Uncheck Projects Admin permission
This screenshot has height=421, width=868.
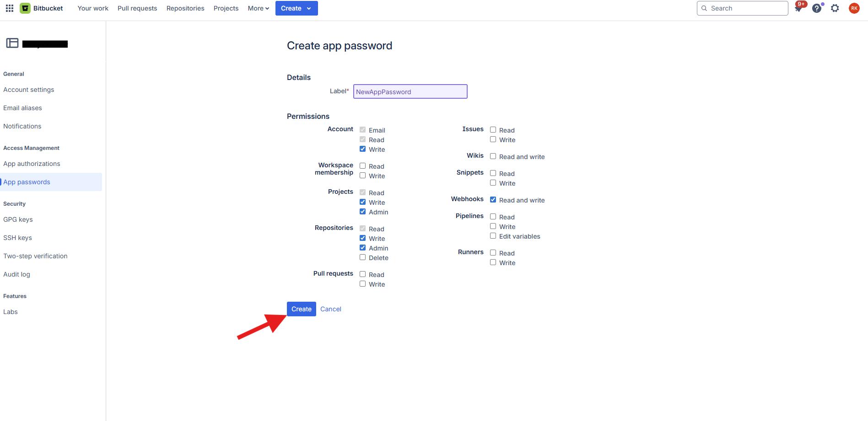click(x=362, y=212)
